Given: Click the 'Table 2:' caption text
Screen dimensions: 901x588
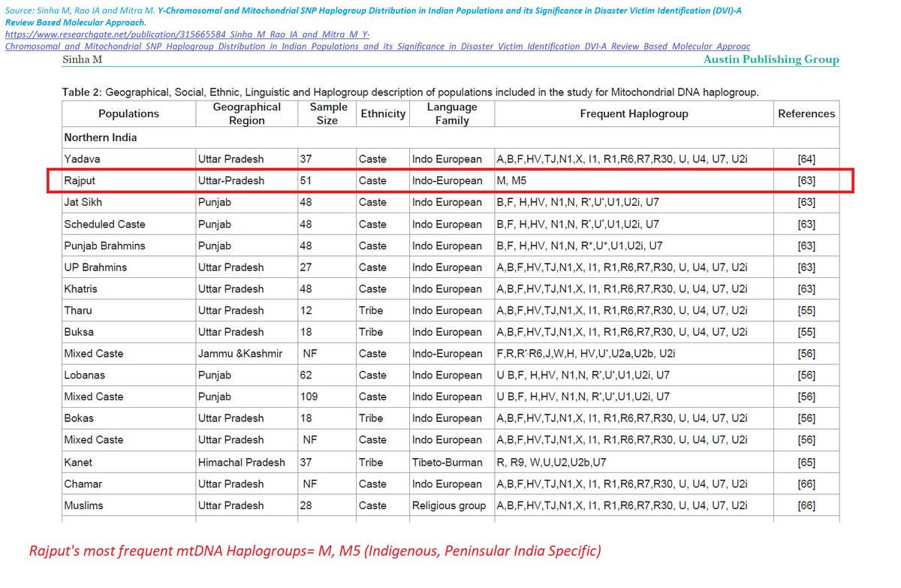Looking at the screenshot, I should coord(83,93).
